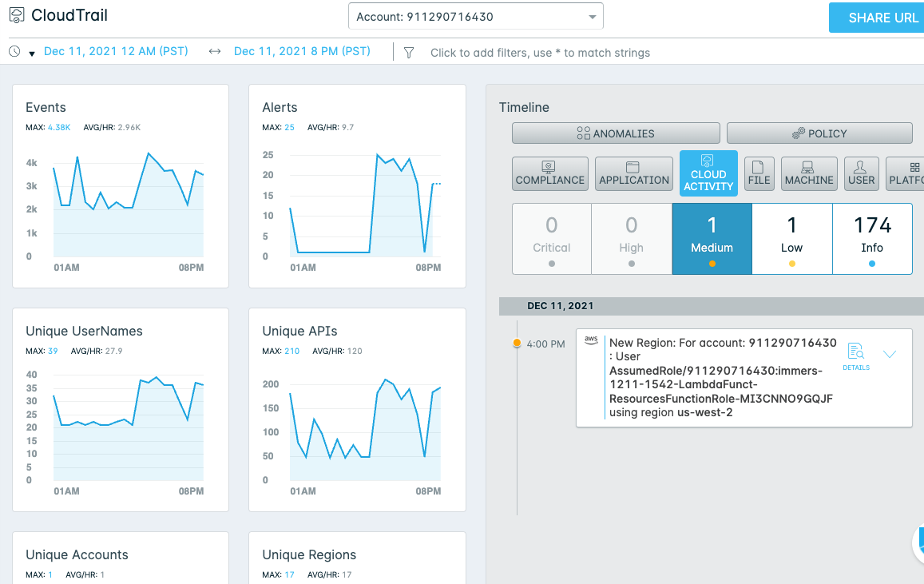Switch to the Anomalies timeline tab

(x=616, y=133)
